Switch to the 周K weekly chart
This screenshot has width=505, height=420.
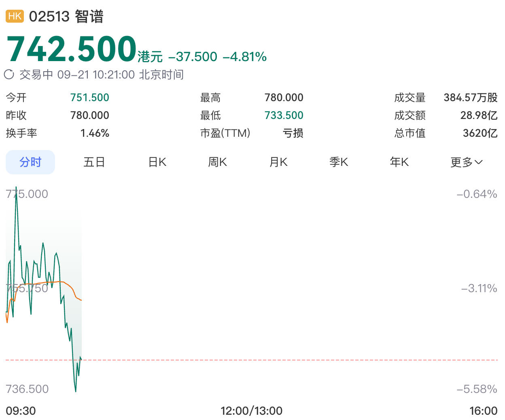click(217, 162)
